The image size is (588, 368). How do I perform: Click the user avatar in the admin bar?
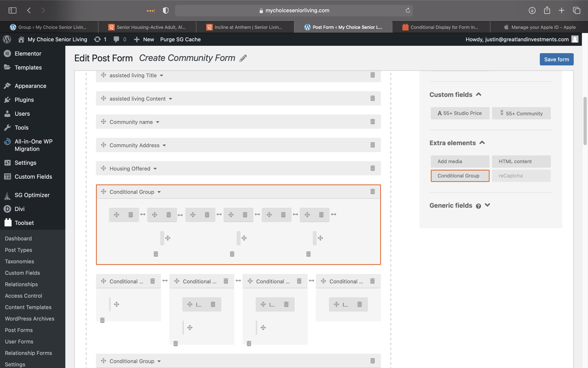click(575, 39)
